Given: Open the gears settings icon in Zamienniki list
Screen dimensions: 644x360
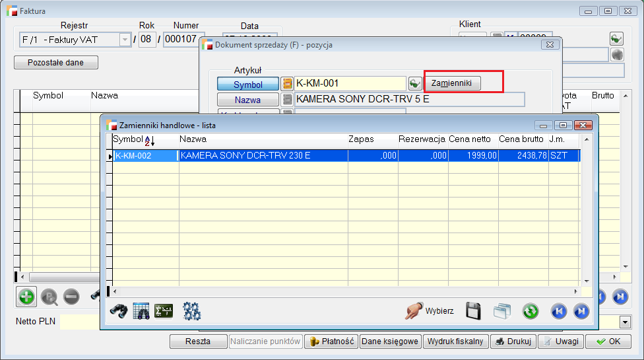Looking at the screenshot, I should pos(191,311).
